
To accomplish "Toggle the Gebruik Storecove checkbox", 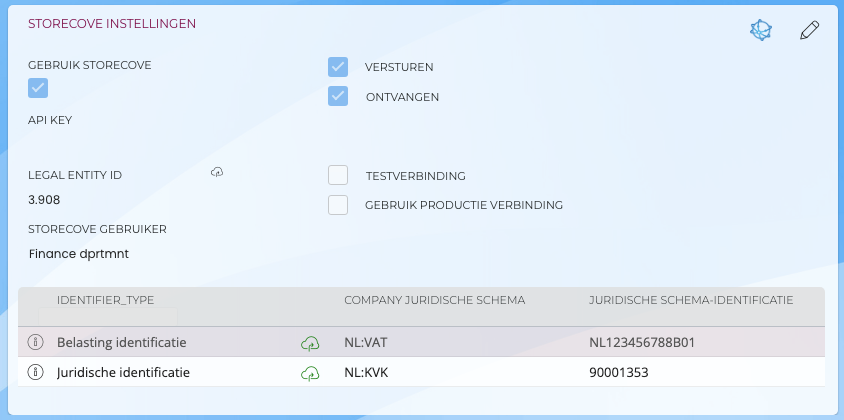I will click(38, 88).
